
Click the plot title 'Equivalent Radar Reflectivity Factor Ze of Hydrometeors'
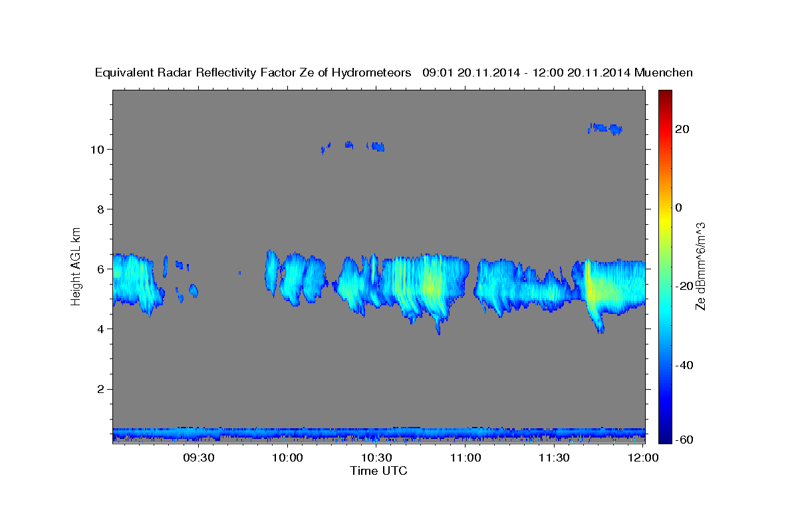point(253,73)
